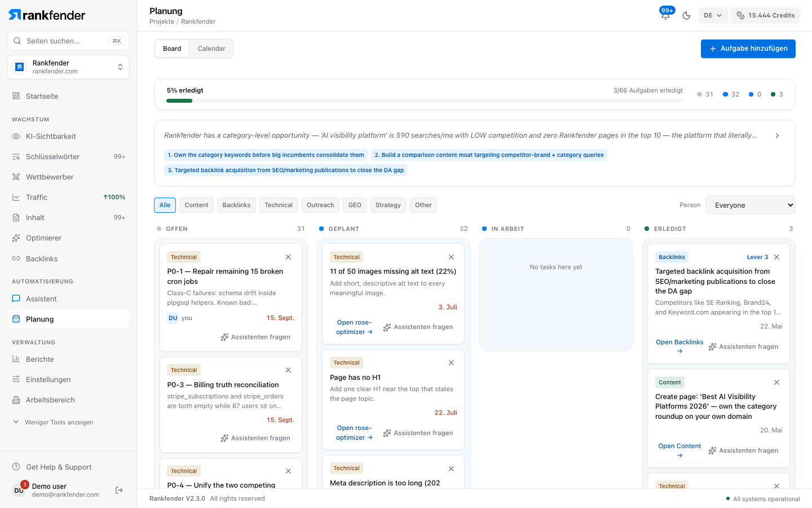Ask assistant on Page has no H1 card
Screen dimensions: 812x508
[418, 433]
